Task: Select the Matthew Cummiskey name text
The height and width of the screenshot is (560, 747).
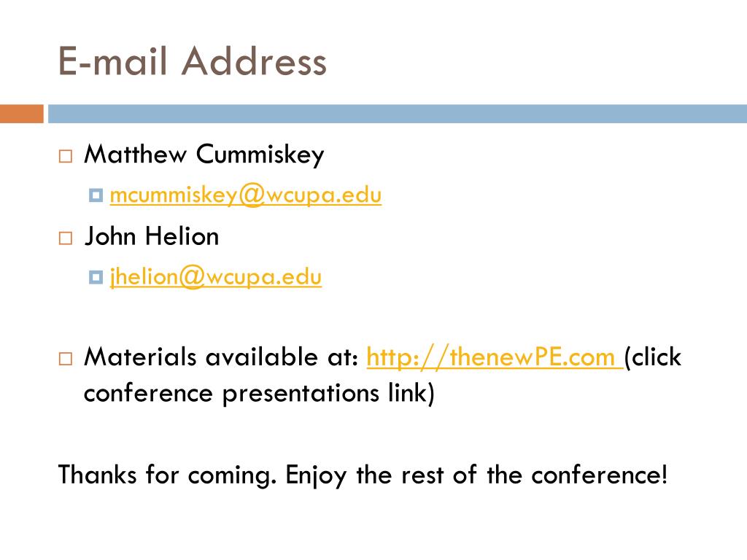Action: pyautogui.click(x=204, y=155)
